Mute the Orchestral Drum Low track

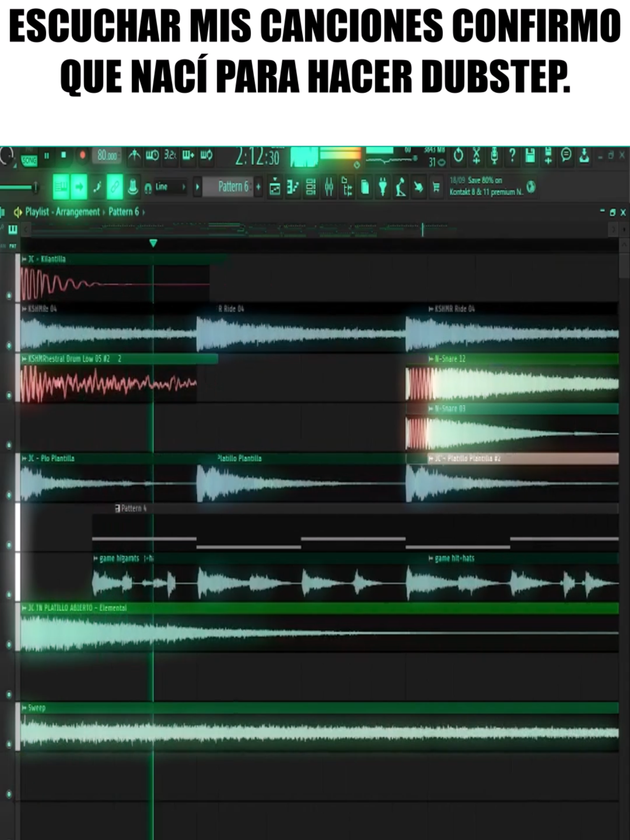click(x=9, y=396)
